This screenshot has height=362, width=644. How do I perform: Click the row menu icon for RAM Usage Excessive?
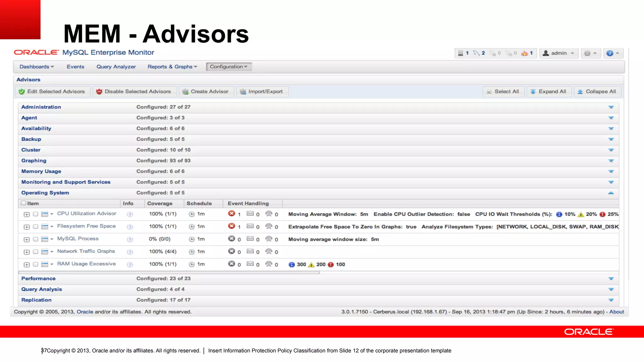[x=45, y=265]
